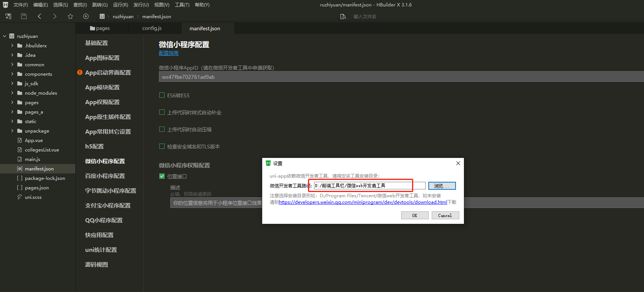Expand the unpackage folder
The width and height of the screenshot is (644, 292).
click(12, 131)
